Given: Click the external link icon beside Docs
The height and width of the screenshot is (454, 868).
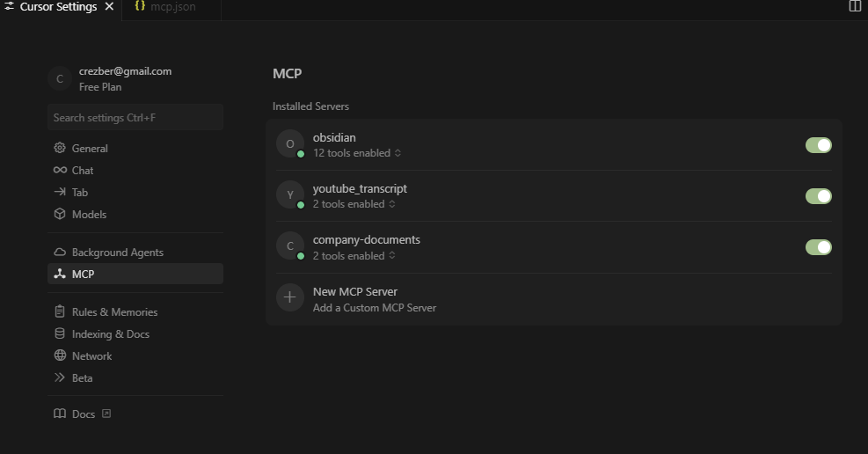Looking at the screenshot, I should tap(106, 414).
